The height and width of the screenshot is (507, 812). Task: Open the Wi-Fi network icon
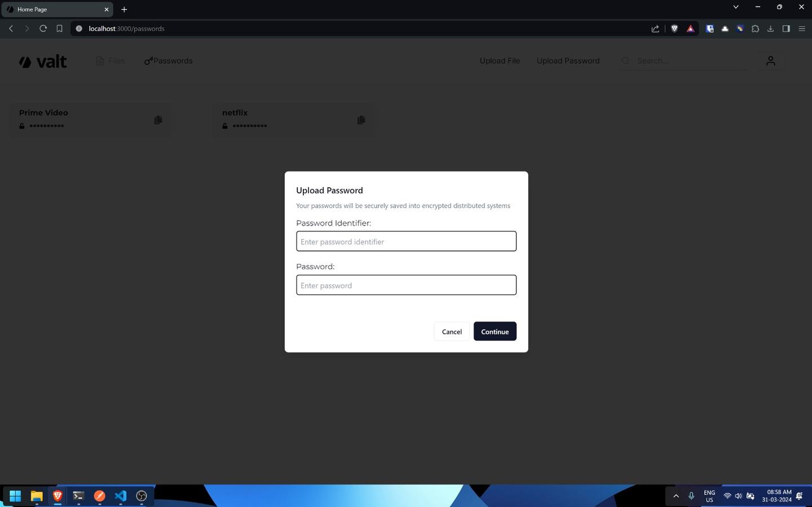click(727, 496)
